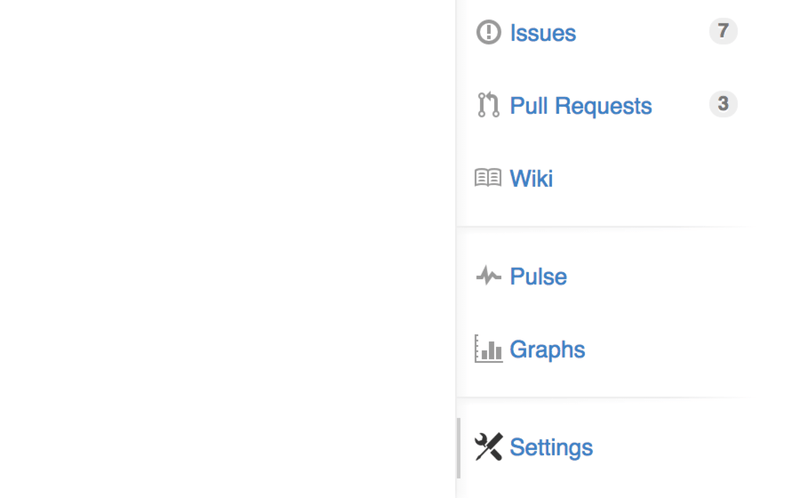Open the Issues page link
Image resolution: width=800 pixels, height=498 pixels.
click(543, 33)
